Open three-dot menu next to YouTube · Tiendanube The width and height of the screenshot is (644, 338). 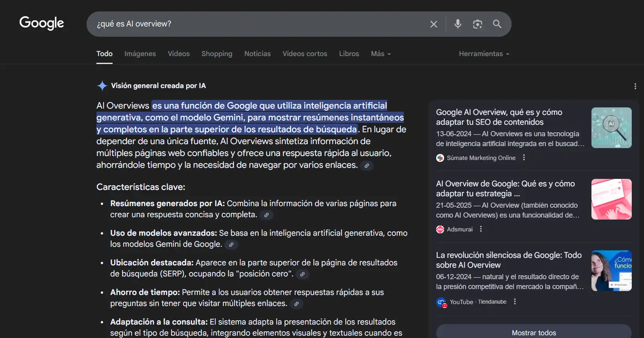pyautogui.click(x=515, y=302)
